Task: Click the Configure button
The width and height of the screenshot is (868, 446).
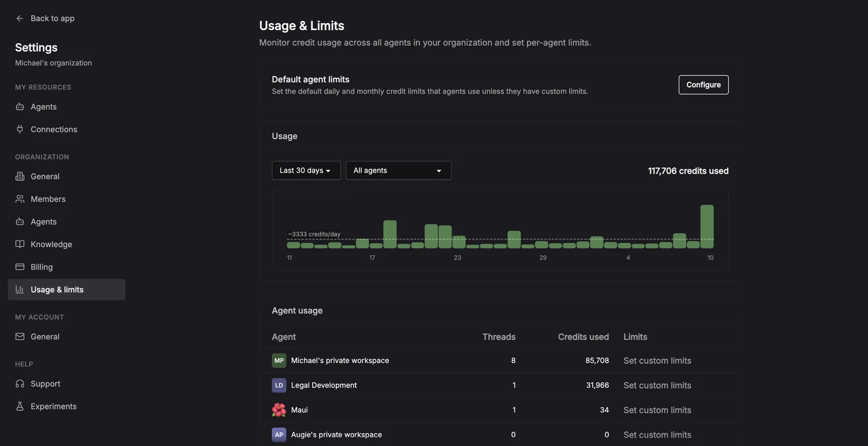Action: point(703,85)
